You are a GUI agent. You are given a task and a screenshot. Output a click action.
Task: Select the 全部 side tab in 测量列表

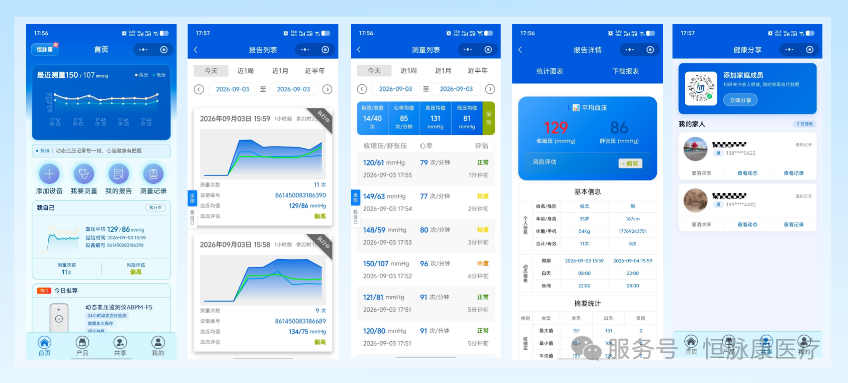(x=355, y=196)
